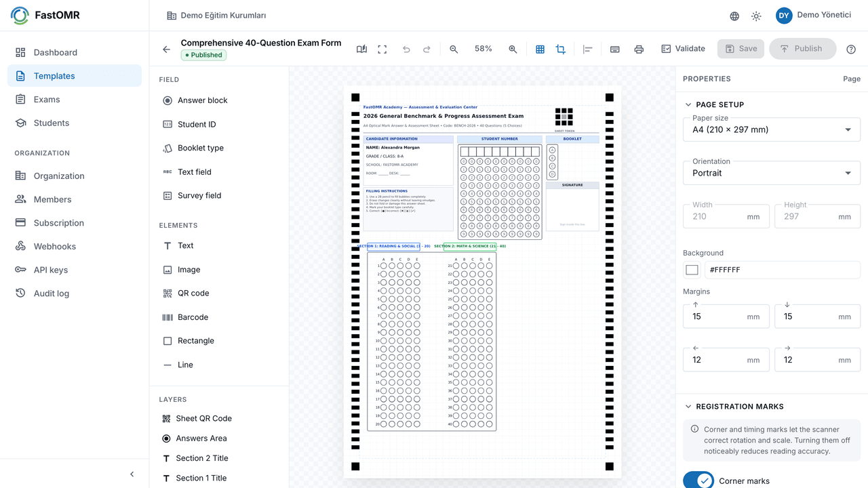Zoom in on the canvas
Screen dimensions: 868x488
[513, 49]
